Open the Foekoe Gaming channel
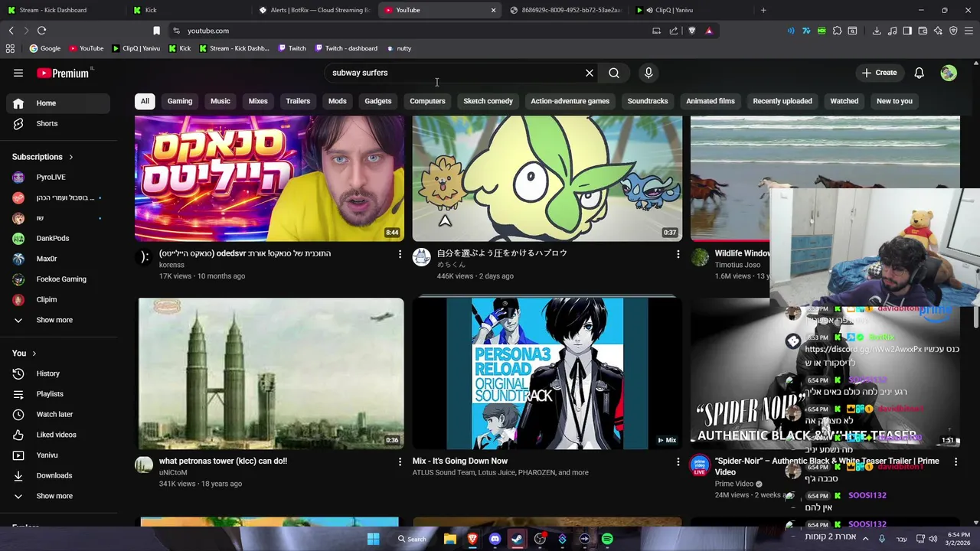The width and height of the screenshot is (980, 551). click(58, 279)
